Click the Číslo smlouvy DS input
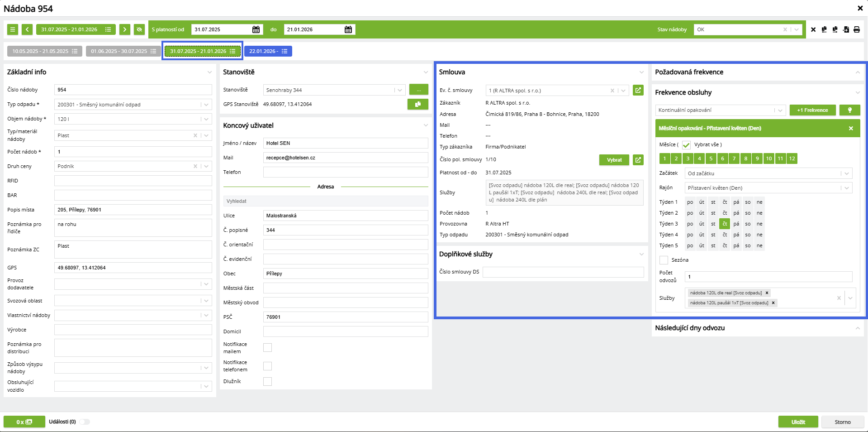Viewport: 868px width, 432px height. (563, 272)
